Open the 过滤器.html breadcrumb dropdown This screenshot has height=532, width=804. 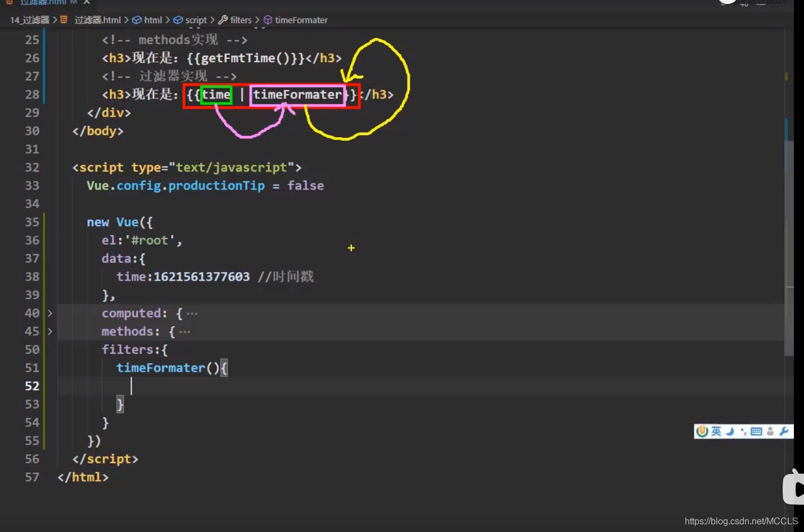(98, 20)
